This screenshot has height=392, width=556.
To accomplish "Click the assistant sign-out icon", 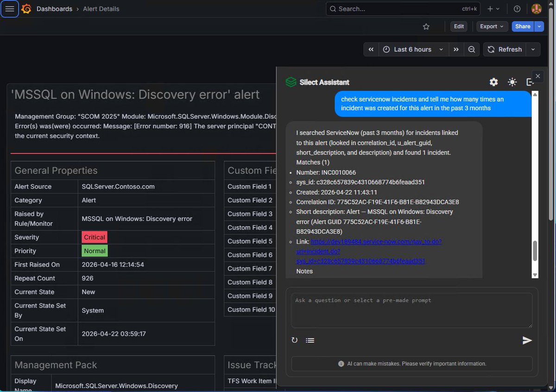I will (x=530, y=82).
